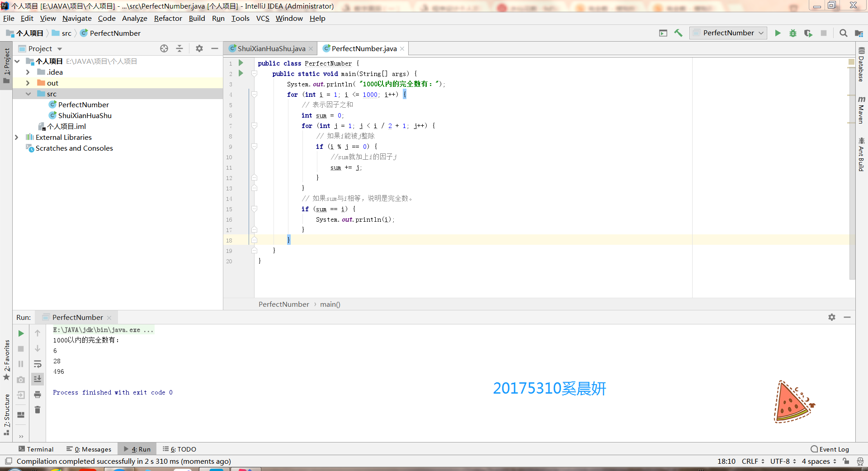Expand the out folder

click(x=28, y=83)
